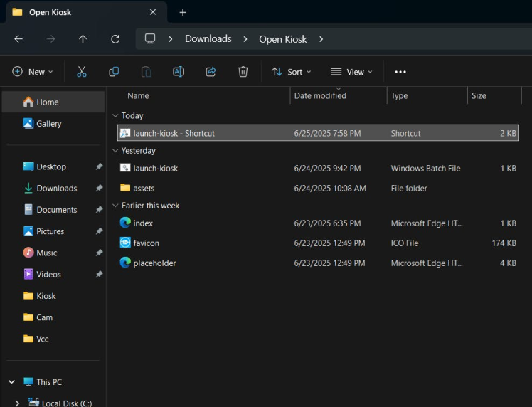Image resolution: width=532 pixels, height=407 pixels.
Task: Open the See more ellipsis menu
Action: point(400,72)
